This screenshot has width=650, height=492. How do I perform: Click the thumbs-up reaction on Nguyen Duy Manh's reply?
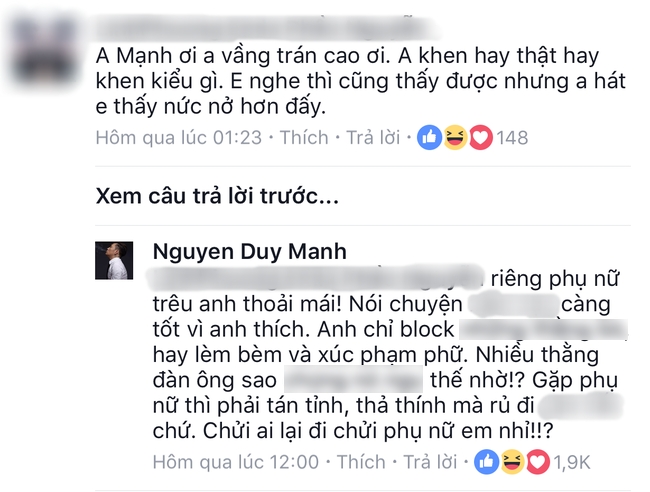(487, 462)
